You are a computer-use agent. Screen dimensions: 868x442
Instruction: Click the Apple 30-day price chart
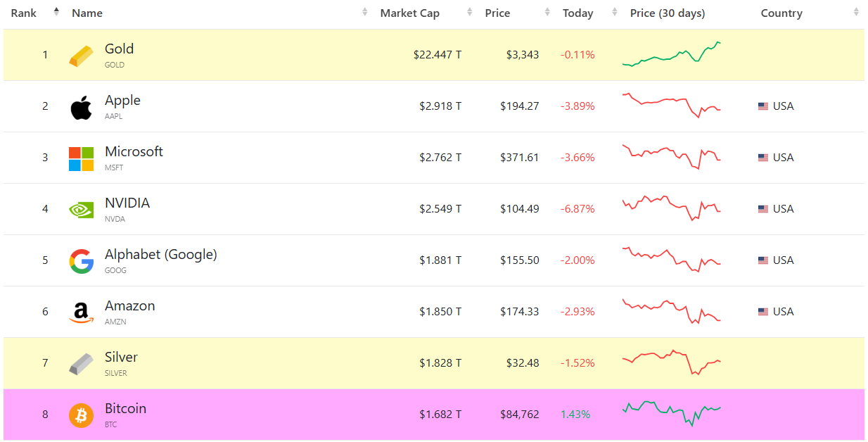[x=671, y=106]
